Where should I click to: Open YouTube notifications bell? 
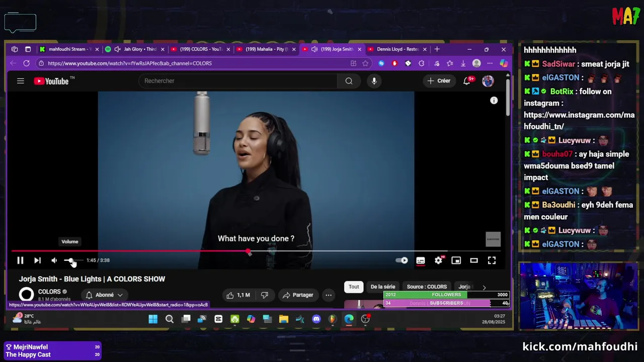click(x=467, y=81)
